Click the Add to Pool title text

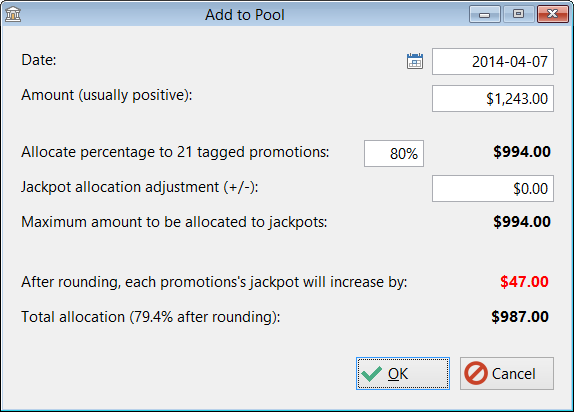(x=245, y=15)
